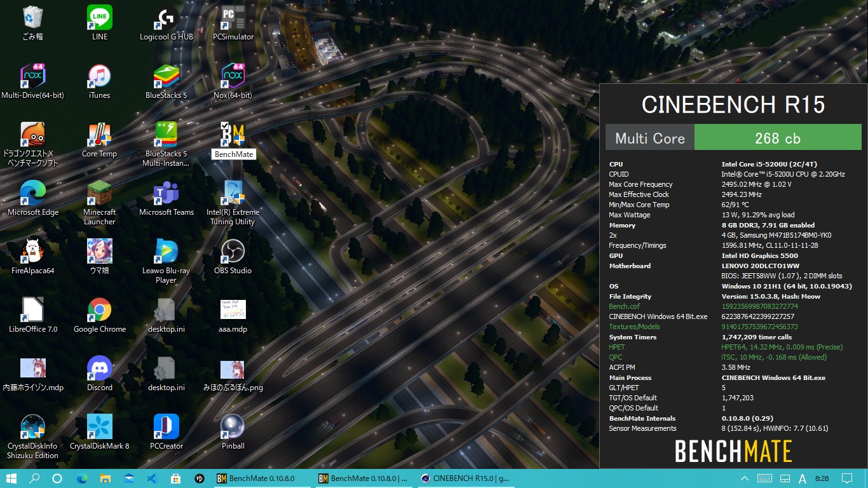Click the taskbar search magnifier

click(x=34, y=478)
